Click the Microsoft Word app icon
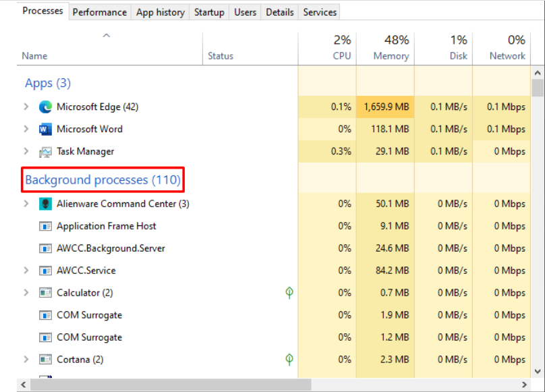Screen dimensions: 545x392 (x=45, y=129)
